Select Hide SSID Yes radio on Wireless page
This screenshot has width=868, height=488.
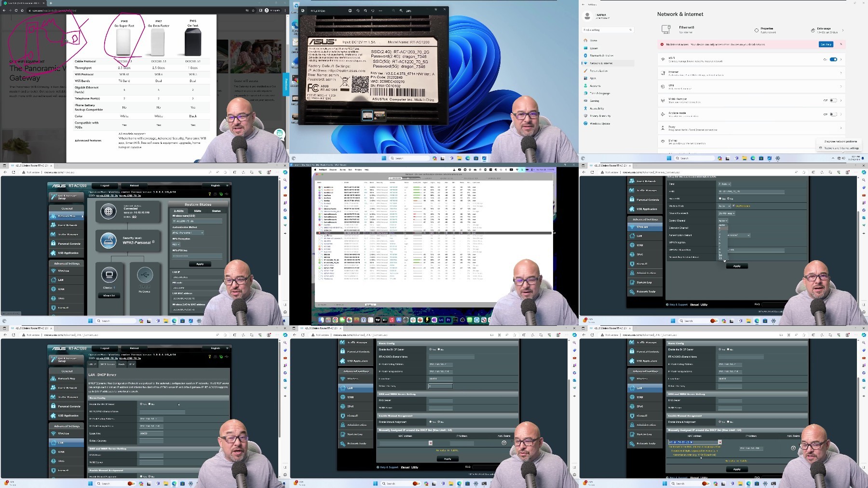(x=720, y=198)
